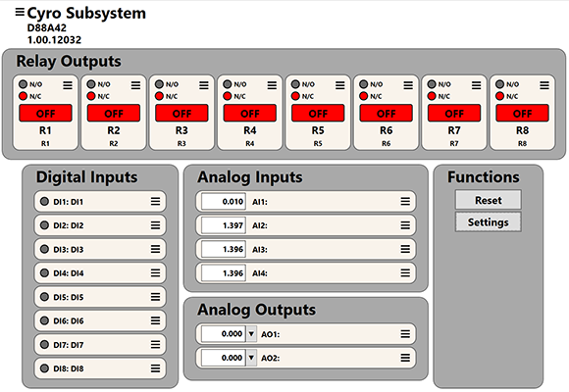
Task: Open the DI1 row menu icon
Action: tap(155, 201)
